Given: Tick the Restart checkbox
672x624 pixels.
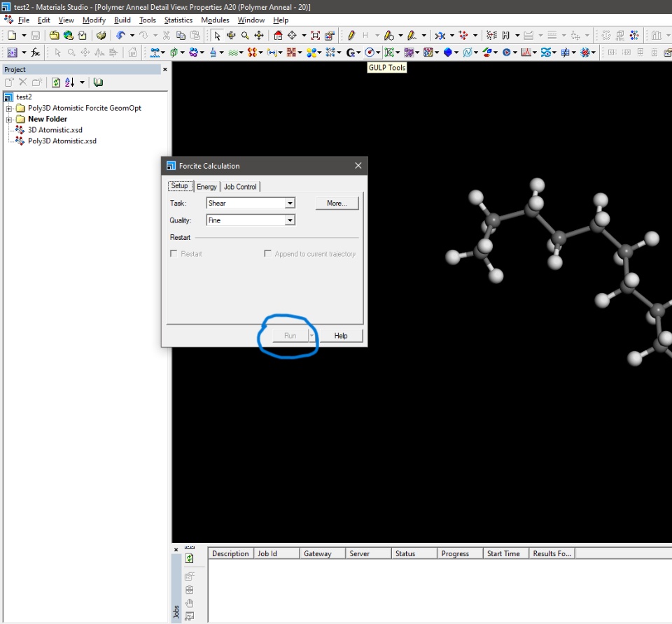Looking at the screenshot, I should pyautogui.click(x=174, y=254).
